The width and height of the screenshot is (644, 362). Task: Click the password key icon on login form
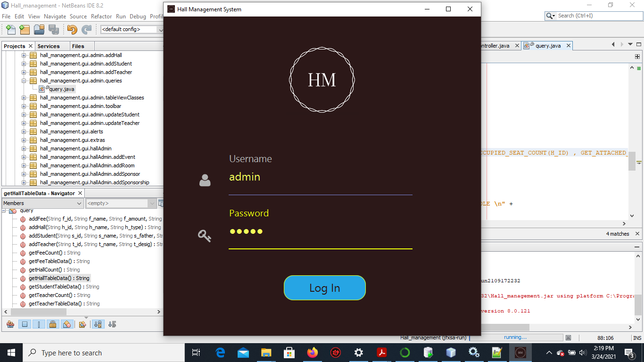coord(204,236)
